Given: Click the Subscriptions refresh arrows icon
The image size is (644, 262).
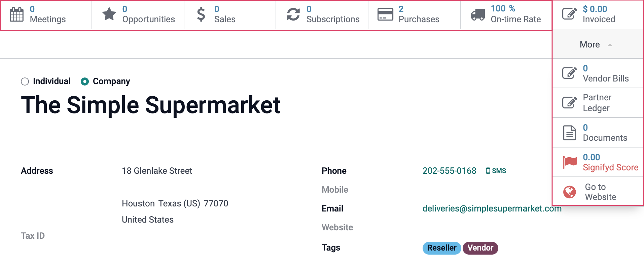Looking at the screenshot, I should coord(293,14).
